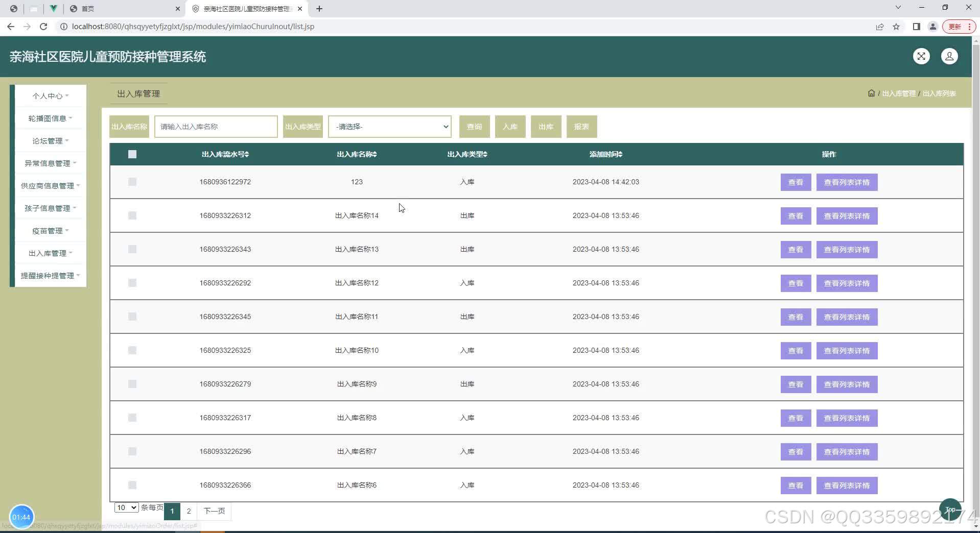Toggle the select-all checkbox in table header

(x=132, y=154)
